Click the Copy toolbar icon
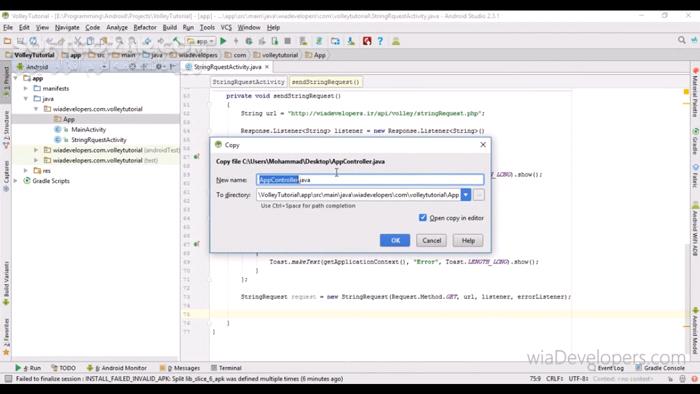The image size is (700, 394). [x=90, y=41]
